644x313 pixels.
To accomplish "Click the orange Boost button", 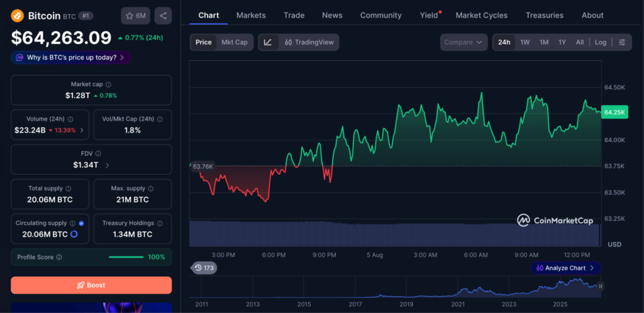I will click(x=91, y=285).
